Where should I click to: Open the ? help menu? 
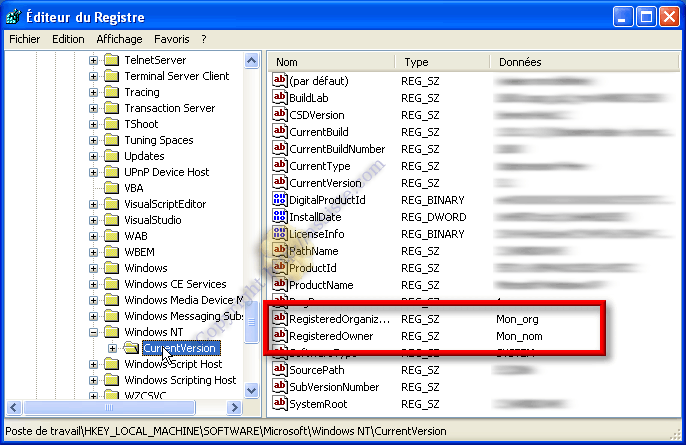[x=204, y=39]
